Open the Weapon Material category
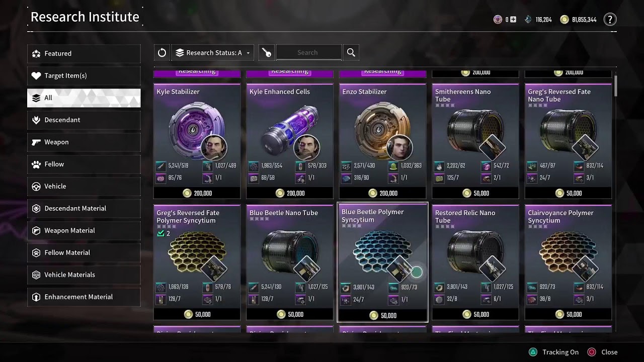Viewport: 644px width, 362px height. (84, 230)
